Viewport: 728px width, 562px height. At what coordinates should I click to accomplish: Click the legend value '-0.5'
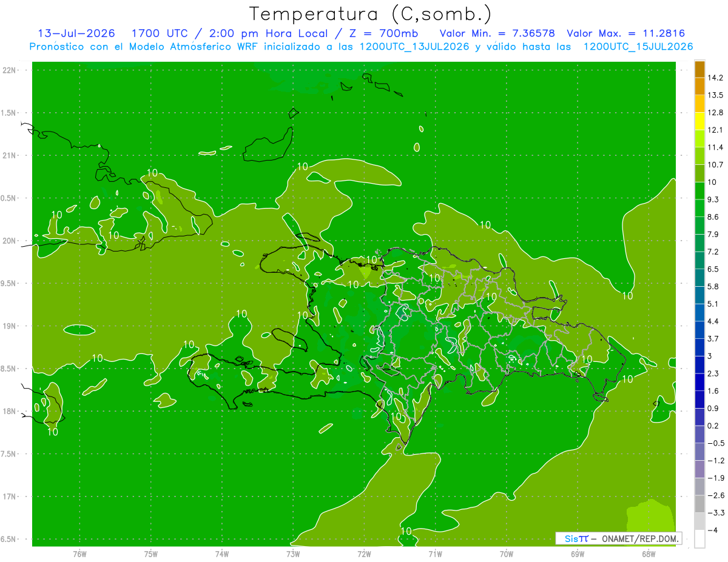coord(716,443)
